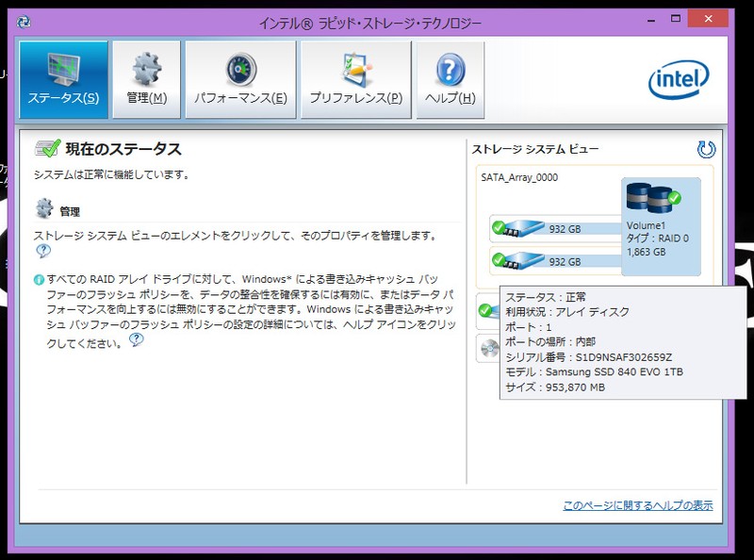Click the 現在のステータス checkmark icon
Viewport: 754px width, 560px height.
pyautogui.click(x=48, y=148)
